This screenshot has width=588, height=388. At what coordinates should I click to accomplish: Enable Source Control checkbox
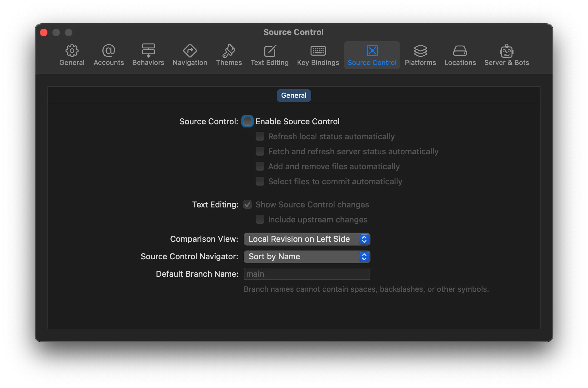pyautogui.click(x=247, y=121)
